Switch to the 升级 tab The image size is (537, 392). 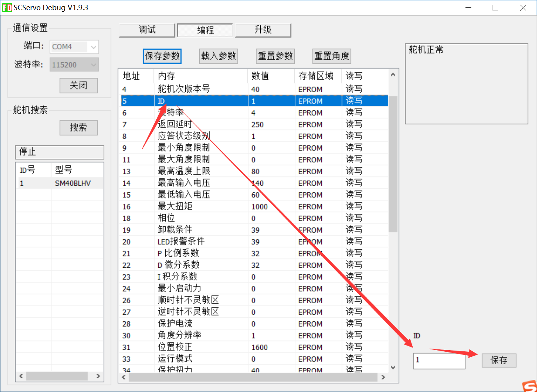tap(263, 30)
